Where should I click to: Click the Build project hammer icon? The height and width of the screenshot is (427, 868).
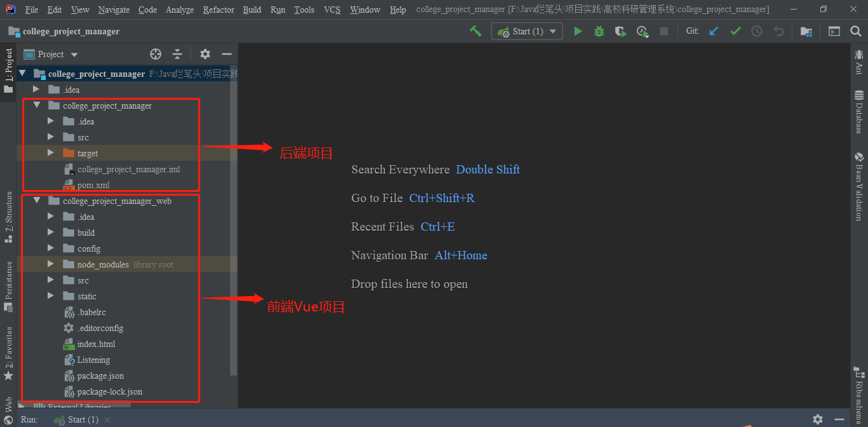point(475,31)
